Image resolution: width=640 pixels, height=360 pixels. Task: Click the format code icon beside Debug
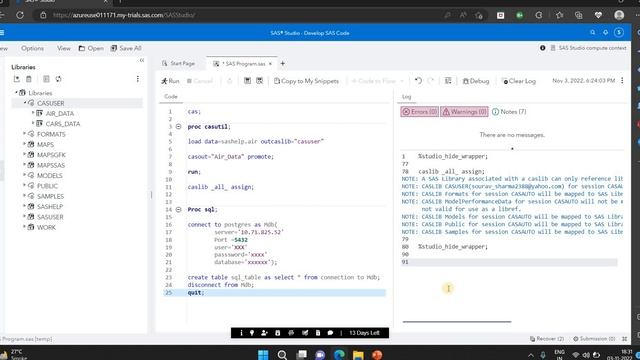click(448, 81)
